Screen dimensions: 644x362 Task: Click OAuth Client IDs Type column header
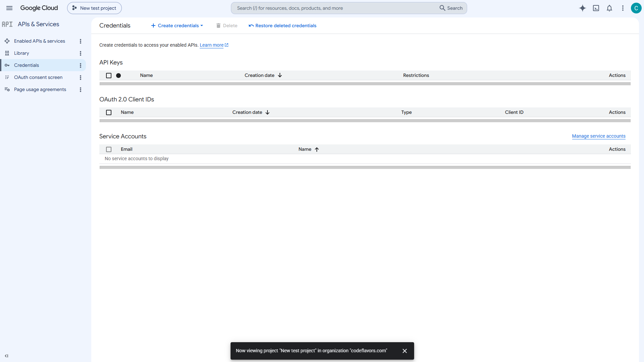pyautogui.click(x=406, y=112)
